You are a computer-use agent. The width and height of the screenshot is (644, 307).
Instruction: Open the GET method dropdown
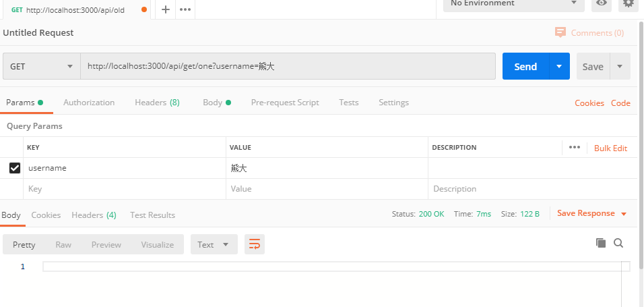click(x=42, y=66)
